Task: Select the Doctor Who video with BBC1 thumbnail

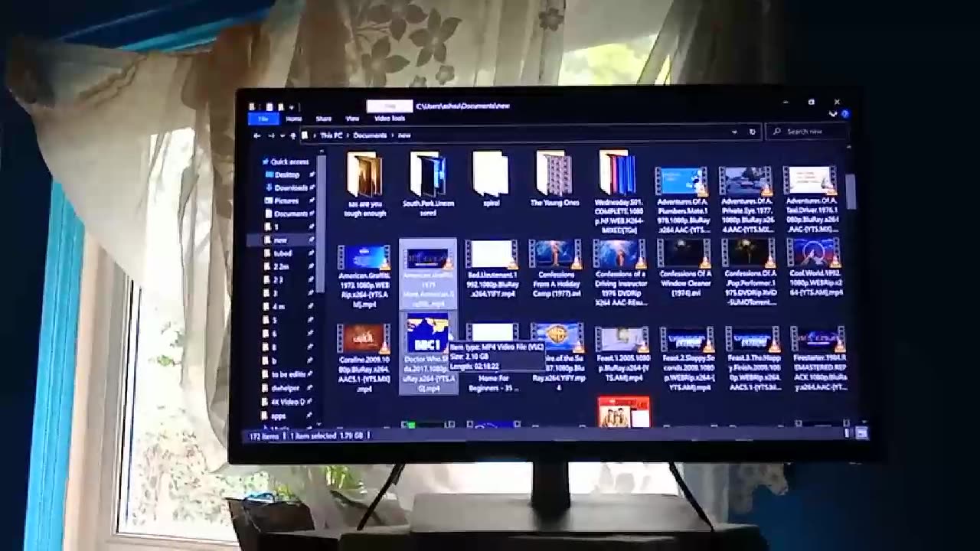Action: 428,354
